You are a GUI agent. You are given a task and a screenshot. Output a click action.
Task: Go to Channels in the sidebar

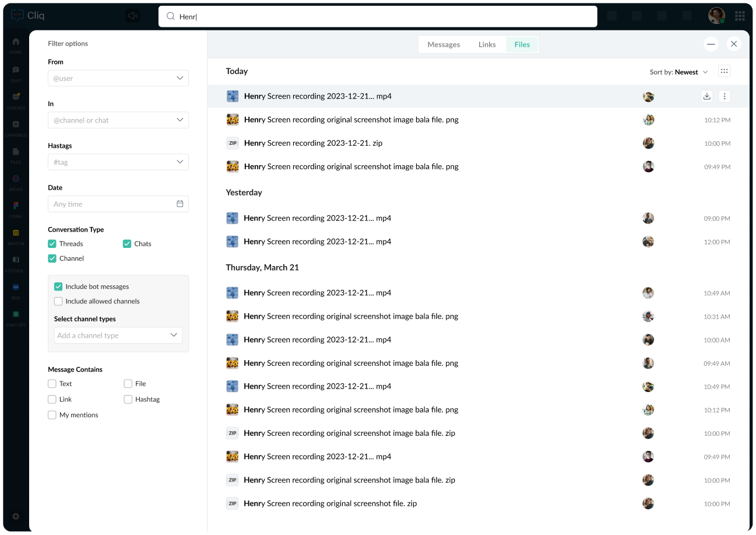click(x=16, y=127)
